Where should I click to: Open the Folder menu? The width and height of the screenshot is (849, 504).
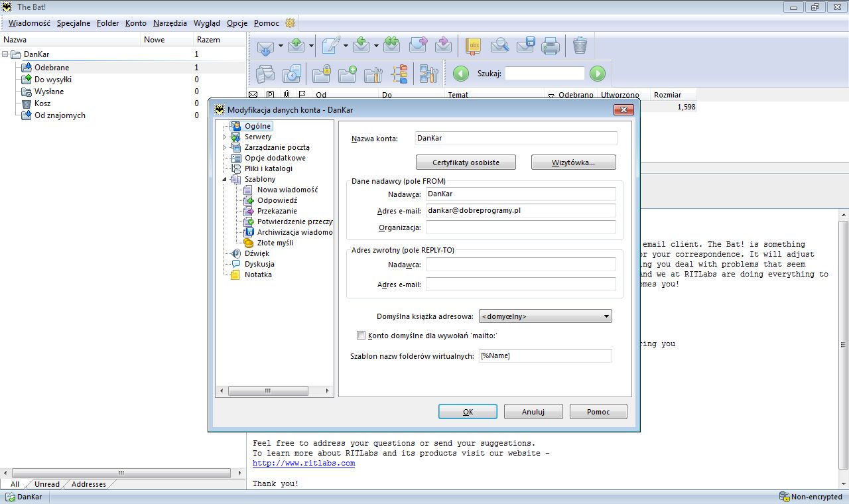108,23
